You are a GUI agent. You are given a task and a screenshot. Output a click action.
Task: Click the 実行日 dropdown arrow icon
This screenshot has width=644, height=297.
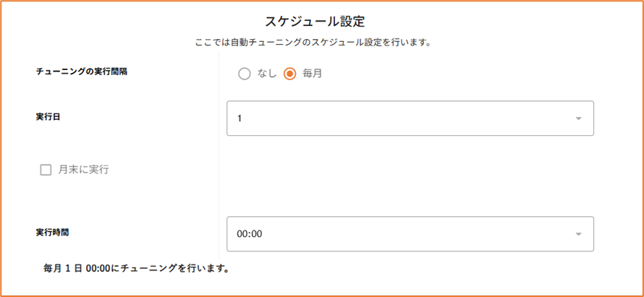578,119
